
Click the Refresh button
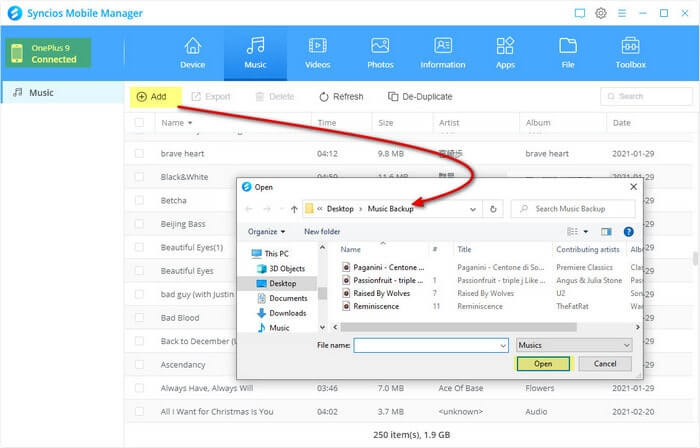342,97
